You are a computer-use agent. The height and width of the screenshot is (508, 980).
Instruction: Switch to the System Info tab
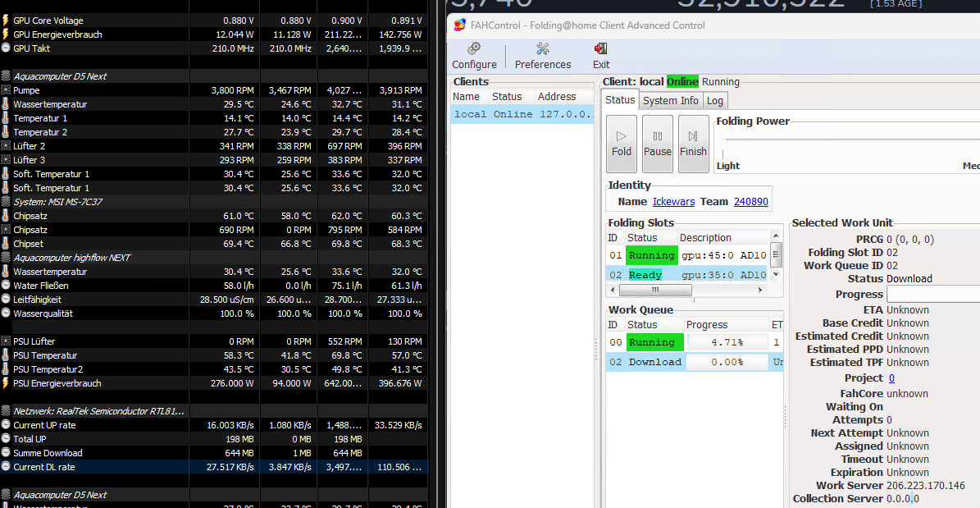click(x=671, y=101)
